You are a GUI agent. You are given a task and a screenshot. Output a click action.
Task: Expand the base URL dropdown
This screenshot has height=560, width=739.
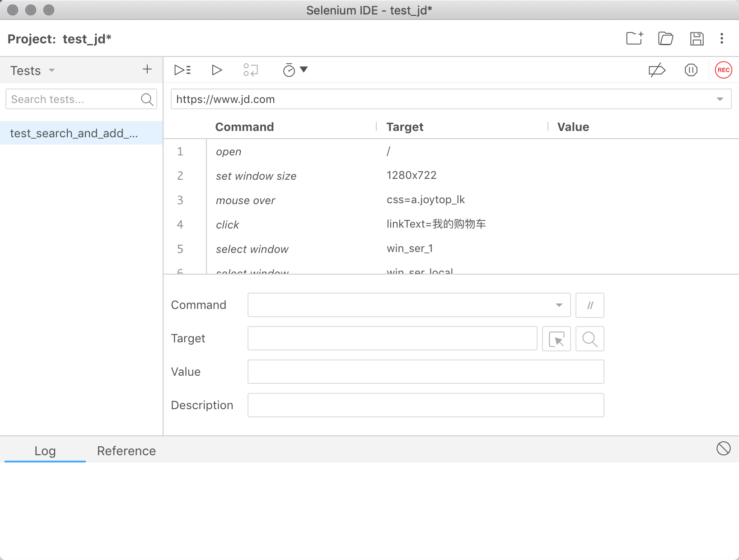tap(720, 99)
